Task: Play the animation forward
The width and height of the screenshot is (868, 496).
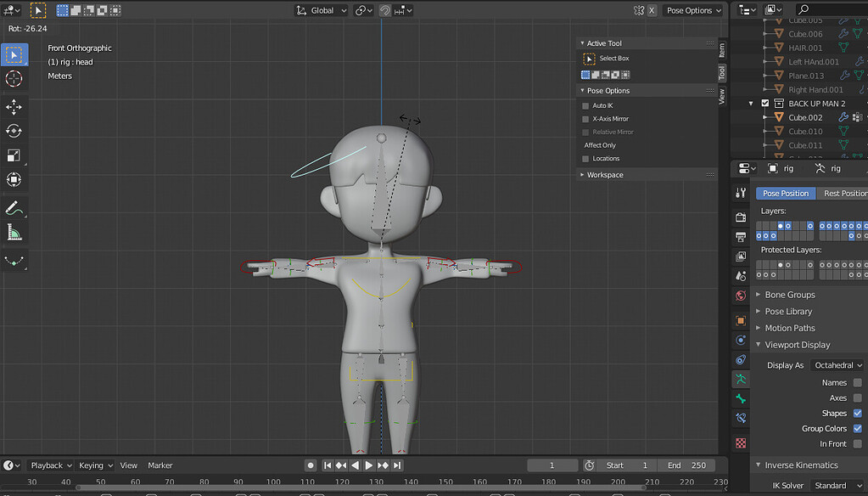Action: [x=369, y=465]
